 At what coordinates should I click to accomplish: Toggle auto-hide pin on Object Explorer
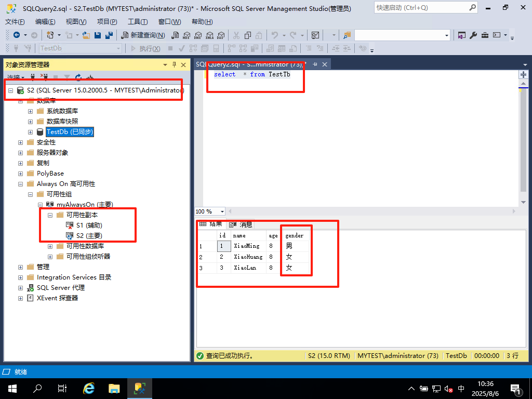[x=174, y=64]
